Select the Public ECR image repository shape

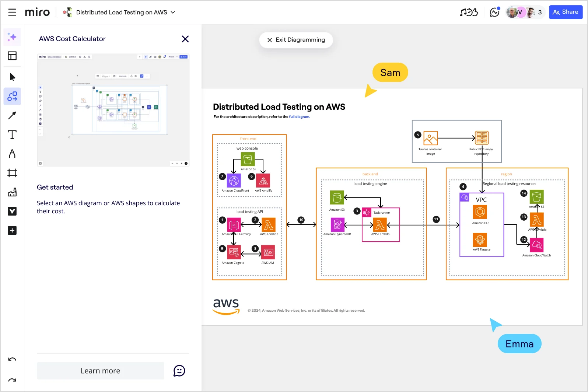(x=482, y=138)
